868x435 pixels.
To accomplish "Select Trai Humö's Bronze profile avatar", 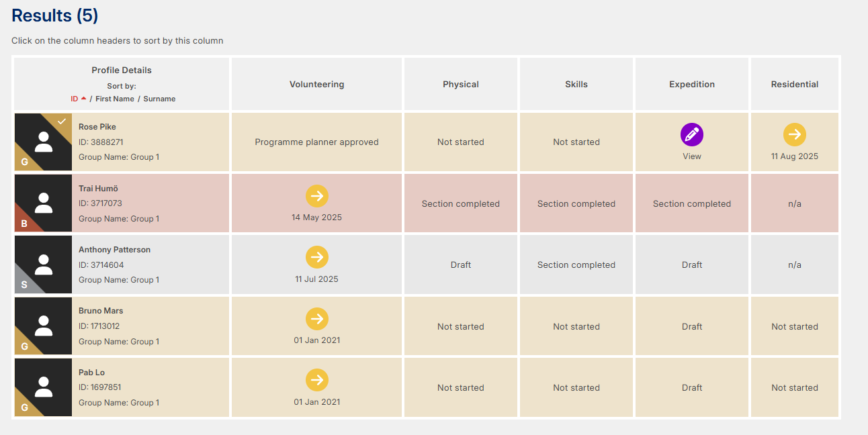I will (43, 203).
